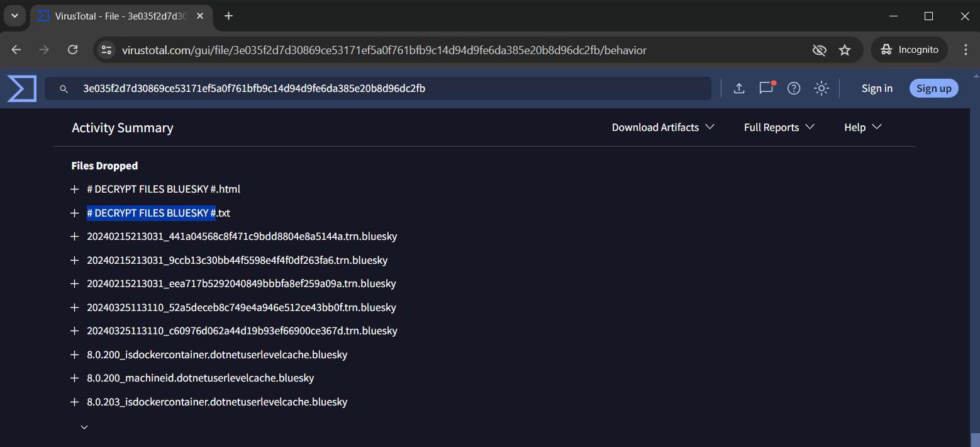Expand the c60976d062a44d19b93ef66900ce367d.trn.bluesky entry
980x447 pixels.
pyautogui.click(x=74, y=331)
